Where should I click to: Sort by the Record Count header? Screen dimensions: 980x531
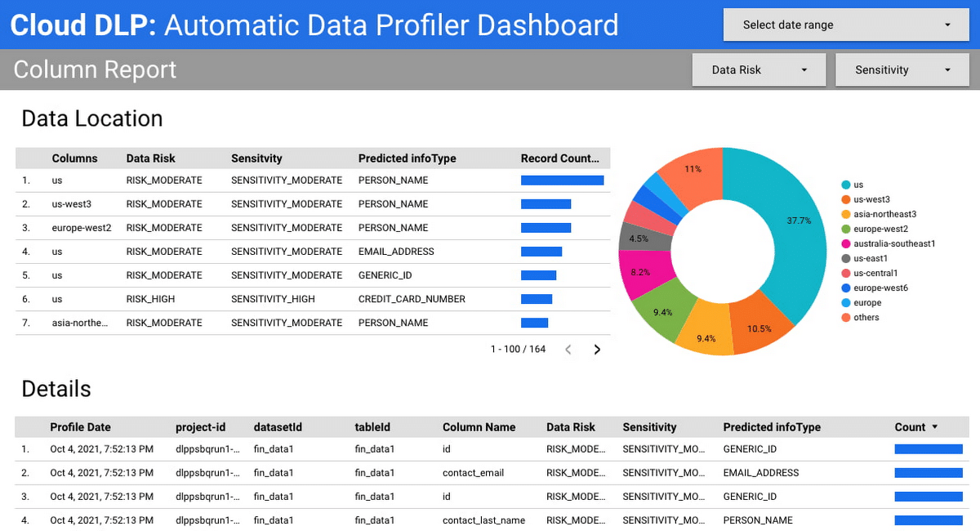tap(560, 158)
